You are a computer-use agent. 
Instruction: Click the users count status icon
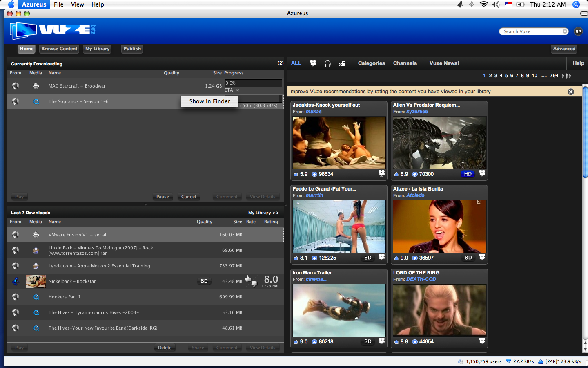(x=461, y=361)
